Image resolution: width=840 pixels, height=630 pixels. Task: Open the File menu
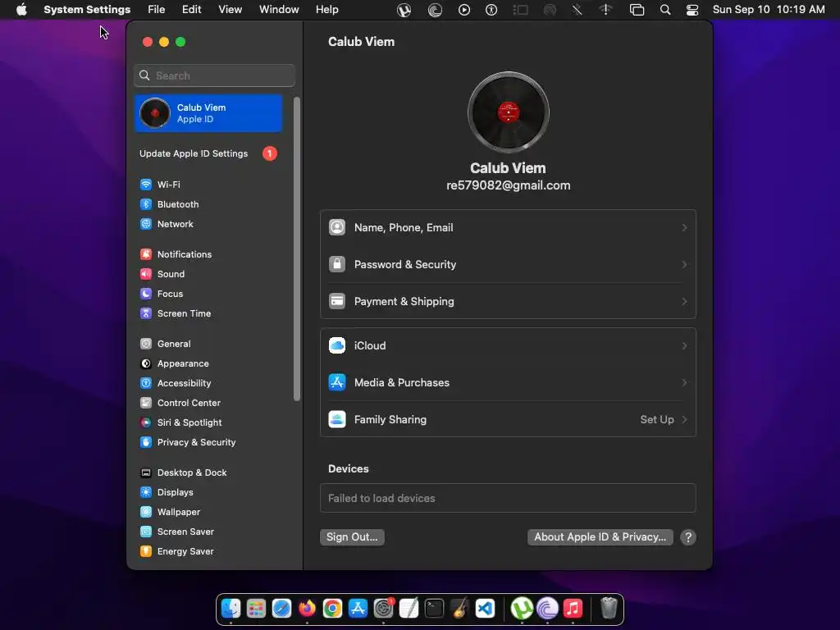(157, 10)
